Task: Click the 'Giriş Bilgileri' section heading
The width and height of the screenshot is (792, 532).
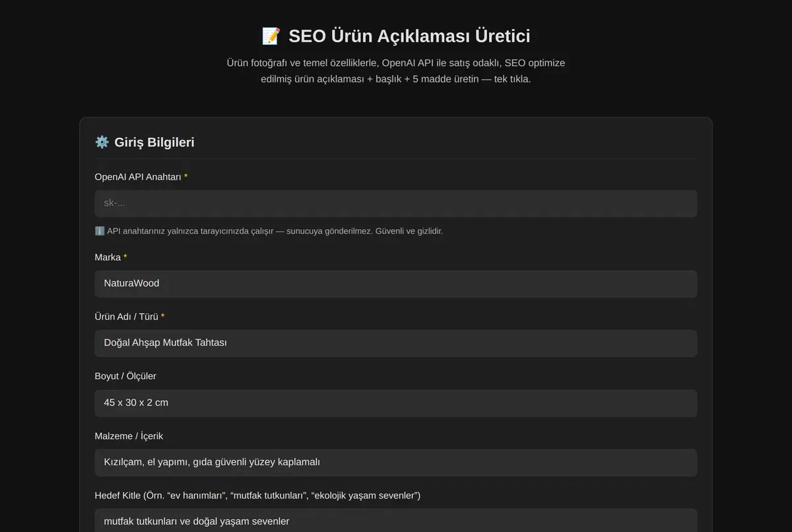Action: [x=154, y=142]
